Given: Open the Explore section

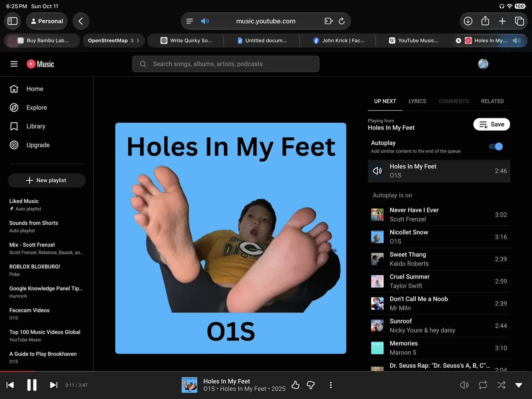Looking at the screenshot, I should pyautogui.click(x=47, y=107).
